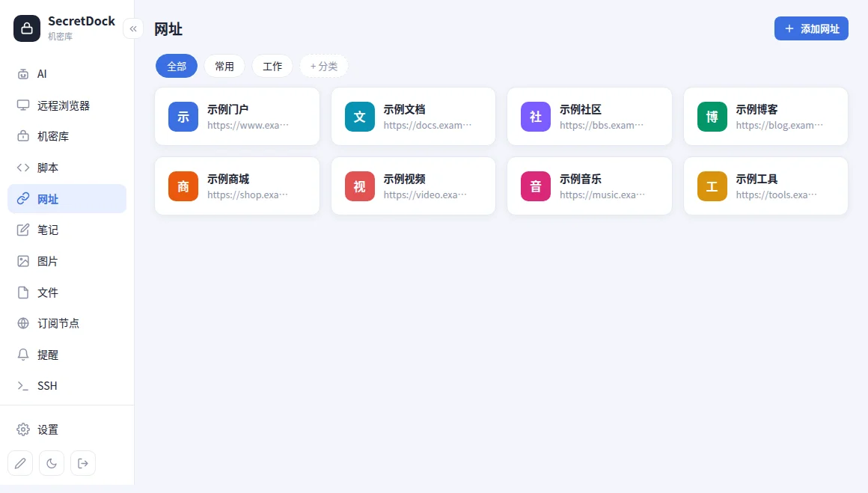Click the pencil edit button at sidebar bottom

click(20, 463)
